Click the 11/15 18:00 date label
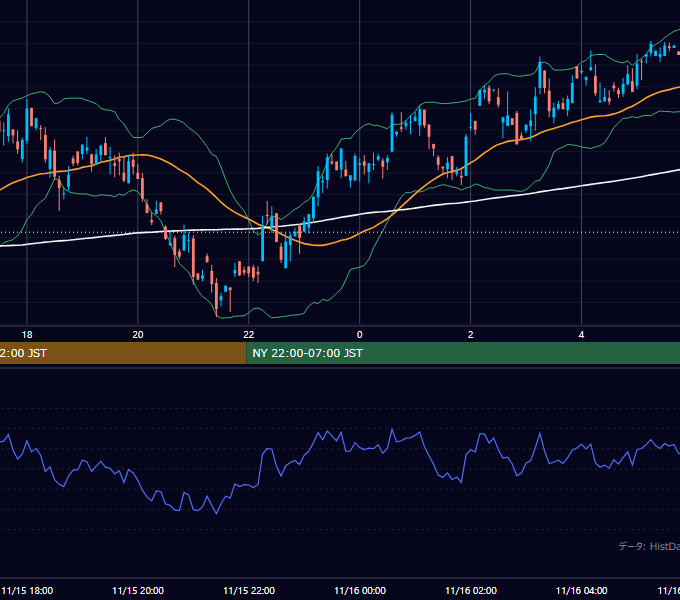The width and height of the screenshot is (680, 600). 27,590
